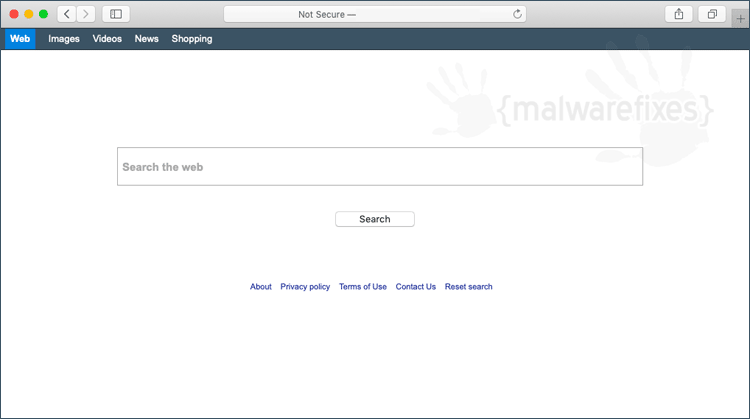Close the window with the red button

pyautogui.click(x=14, y=14)
